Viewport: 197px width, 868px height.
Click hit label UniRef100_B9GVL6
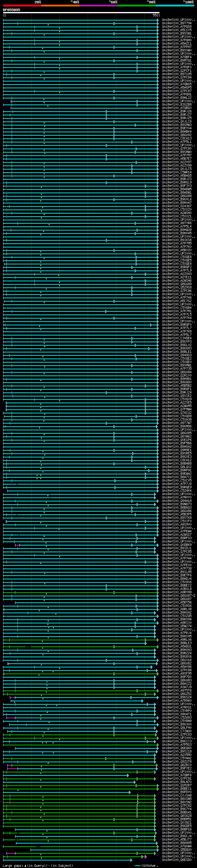tap(177, 199)
